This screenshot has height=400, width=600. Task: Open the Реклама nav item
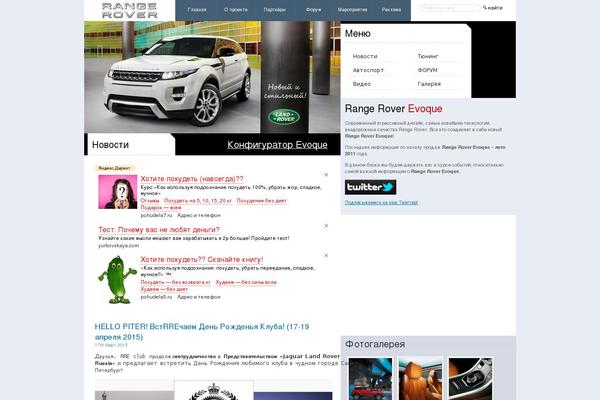tap(391, 10)
